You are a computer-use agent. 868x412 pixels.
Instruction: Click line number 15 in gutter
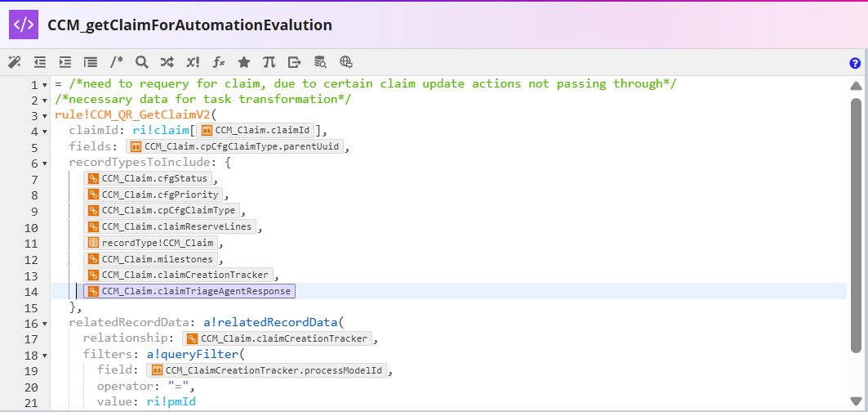[x=31, y=307]
